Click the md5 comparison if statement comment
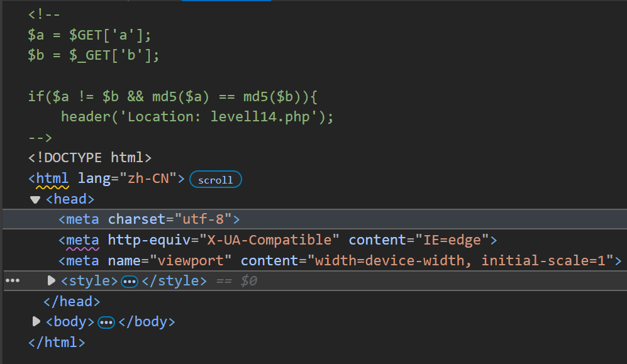Viewport: 627px width, 364px height. (x=173, y=97)
